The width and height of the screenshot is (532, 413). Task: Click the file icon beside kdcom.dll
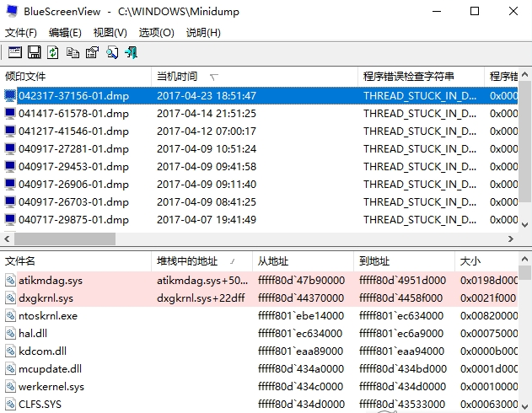click(10, 351)
